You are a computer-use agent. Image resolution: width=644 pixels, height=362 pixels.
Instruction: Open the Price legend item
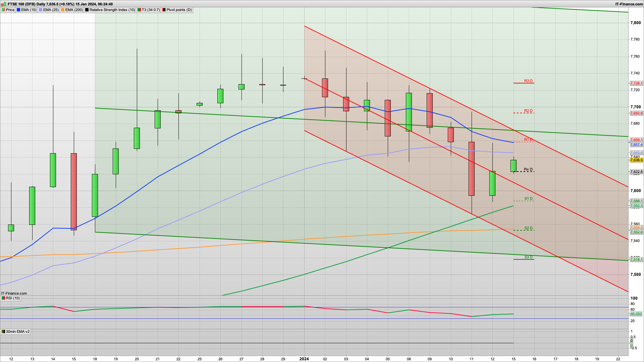pyautogui.click(x=8, y=10)
